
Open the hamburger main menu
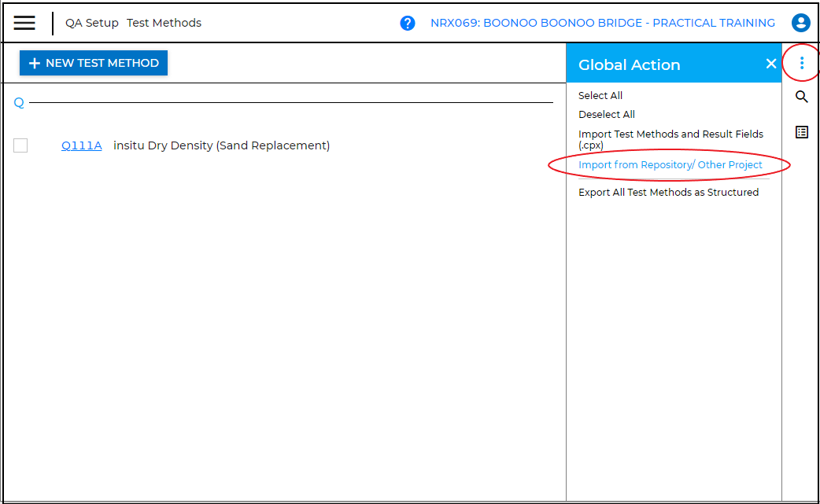(x=24, y=23)
